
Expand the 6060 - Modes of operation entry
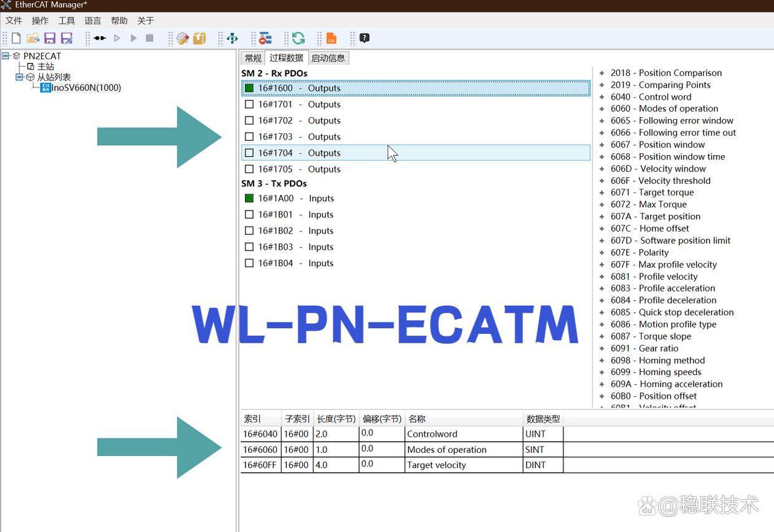[602, 109]
